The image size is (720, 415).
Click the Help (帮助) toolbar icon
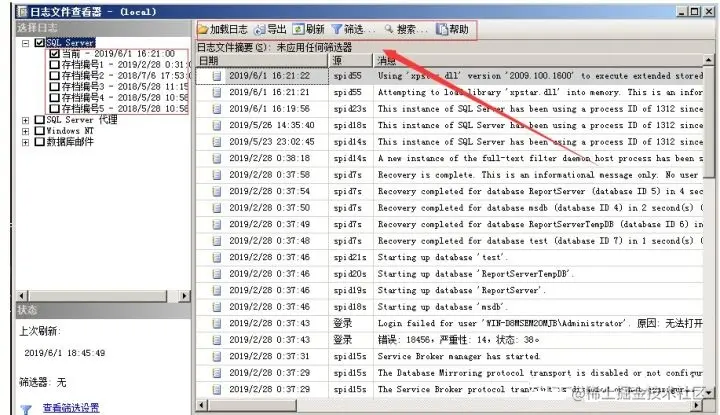coord(442,29)
